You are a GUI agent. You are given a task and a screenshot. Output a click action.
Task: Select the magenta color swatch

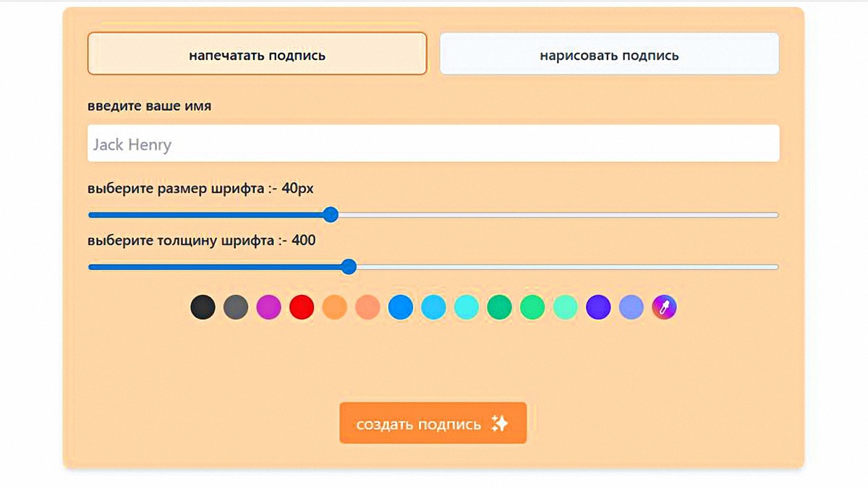[x=269, y=307]
